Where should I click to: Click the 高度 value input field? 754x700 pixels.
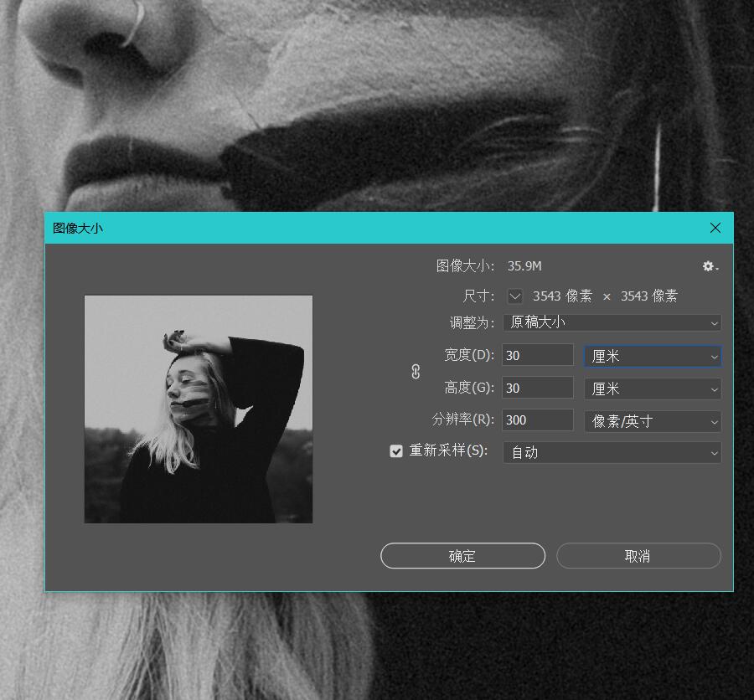click(537, 389)
